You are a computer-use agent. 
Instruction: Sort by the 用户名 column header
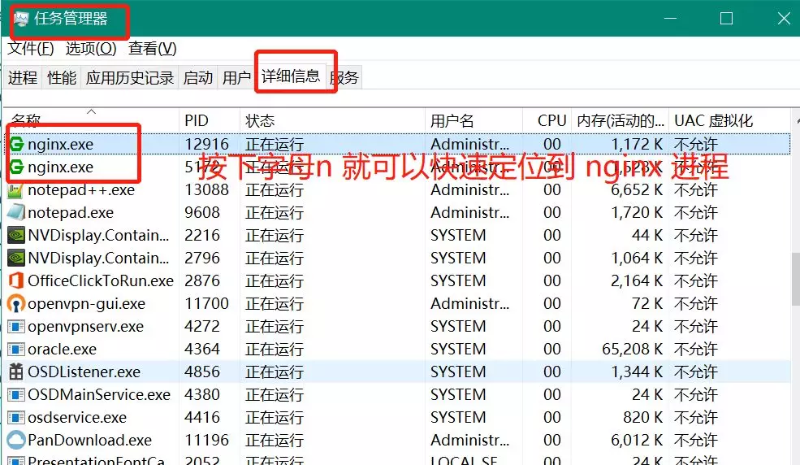point(473,121)
